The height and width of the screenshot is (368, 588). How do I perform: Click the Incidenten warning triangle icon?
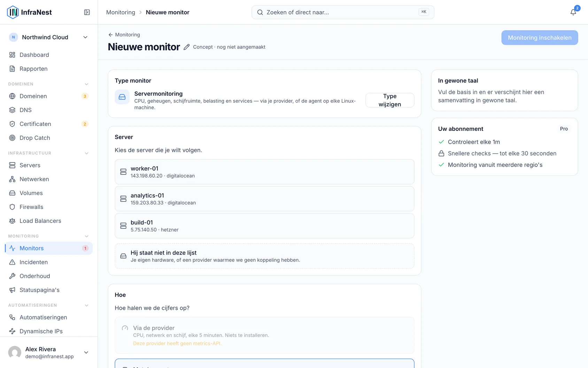pyautogui.click(x=12, y=262)
